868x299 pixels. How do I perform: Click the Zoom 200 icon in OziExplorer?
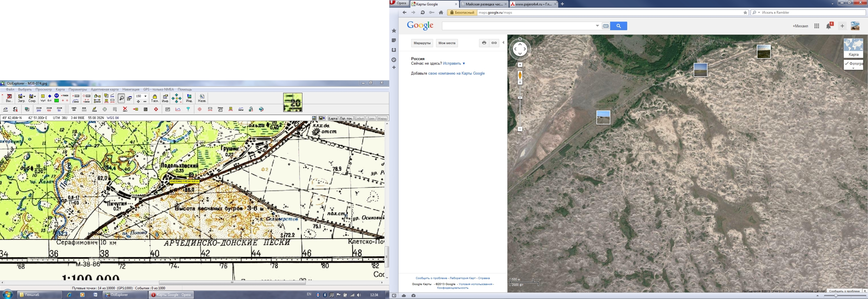click(x=39, y=110)
